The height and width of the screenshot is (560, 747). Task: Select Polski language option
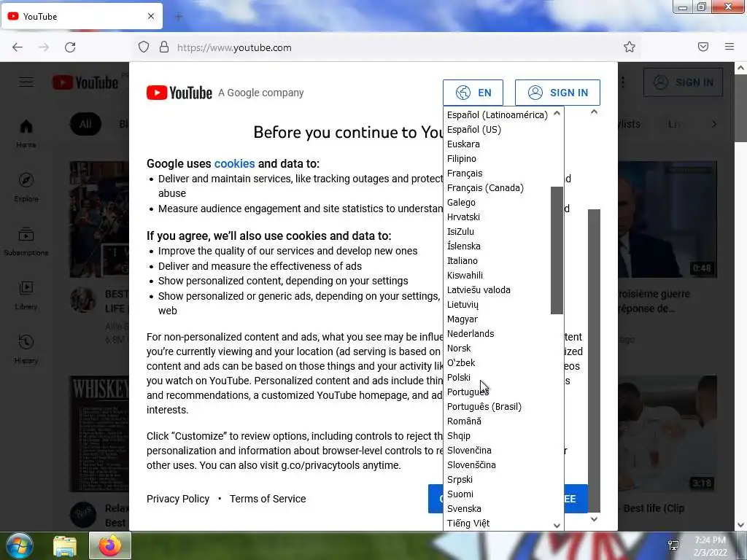[497, 377]
